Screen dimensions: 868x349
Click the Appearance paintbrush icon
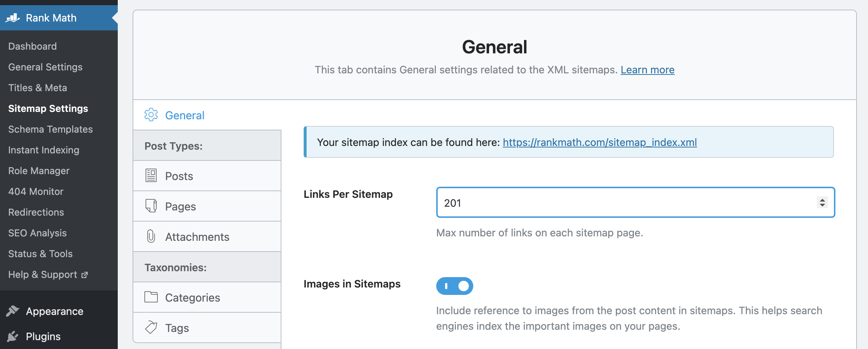[13, 311]
